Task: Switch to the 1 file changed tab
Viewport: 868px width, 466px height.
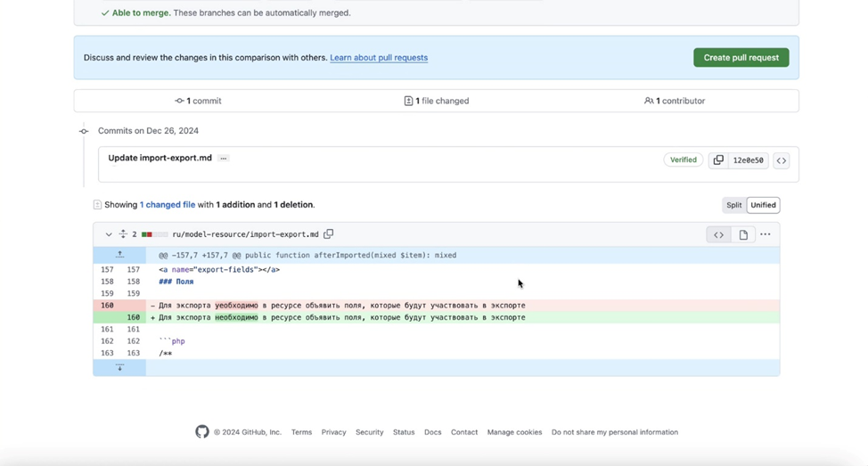Action: 436,101
